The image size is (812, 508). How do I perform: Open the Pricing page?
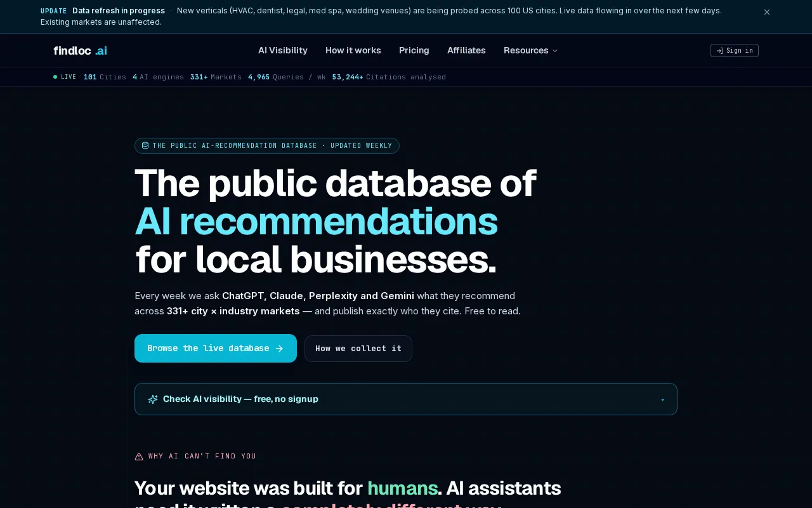point(414,50)
